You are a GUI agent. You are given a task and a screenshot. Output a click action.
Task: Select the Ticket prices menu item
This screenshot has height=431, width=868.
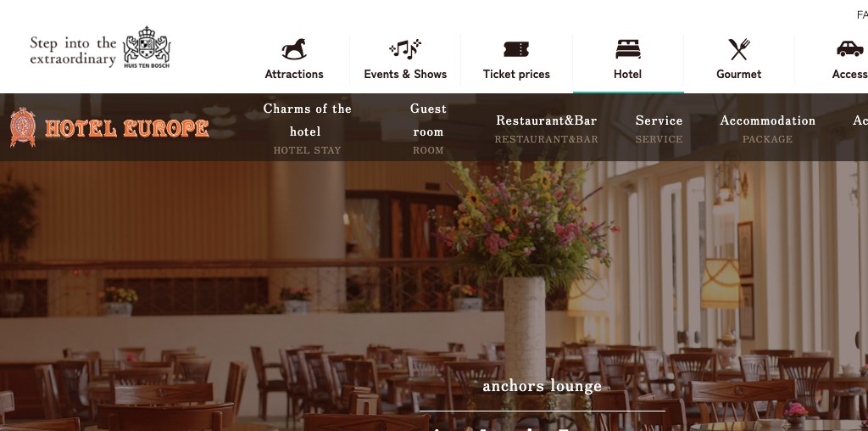516,74
